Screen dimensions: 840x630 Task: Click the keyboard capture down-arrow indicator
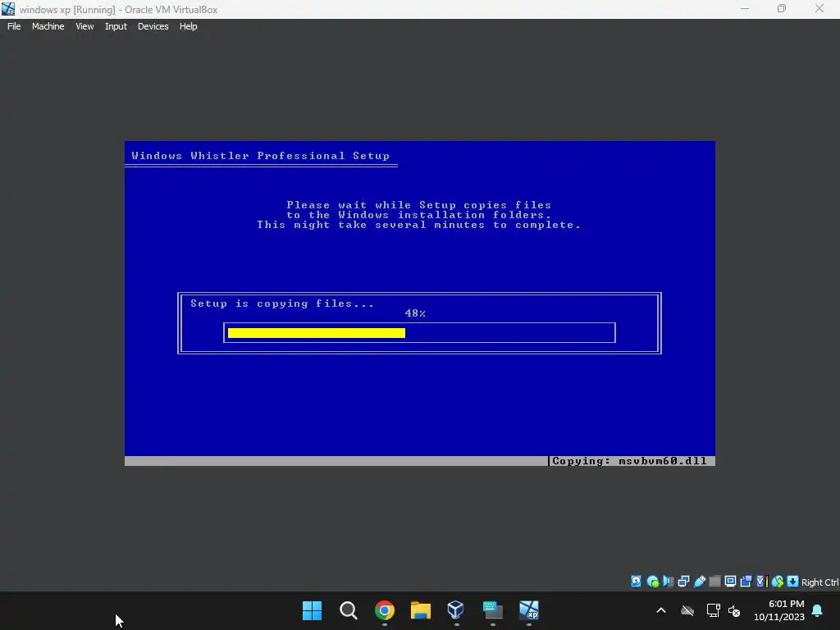click(x=793, y=582)
